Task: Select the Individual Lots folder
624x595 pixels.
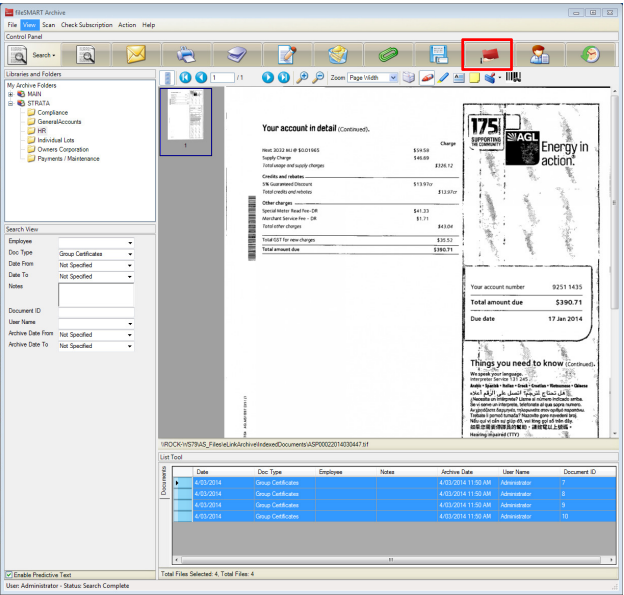Action: (56, 140)
